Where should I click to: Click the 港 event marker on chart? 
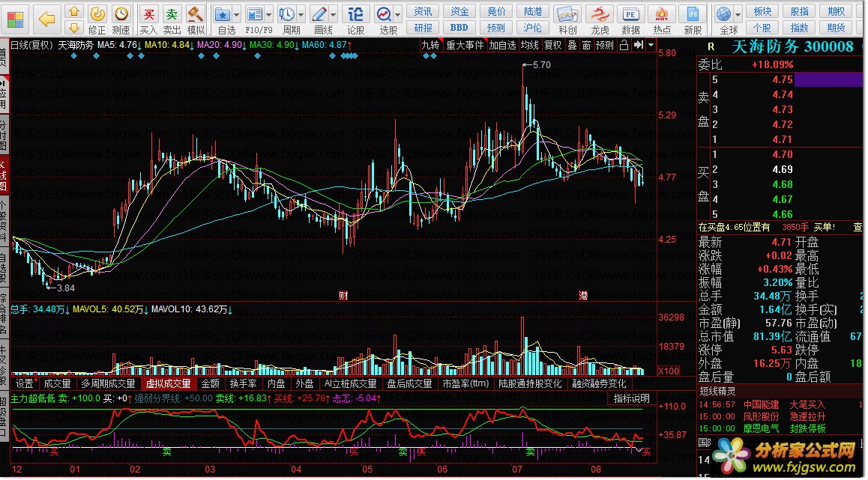tap(583, 295)
